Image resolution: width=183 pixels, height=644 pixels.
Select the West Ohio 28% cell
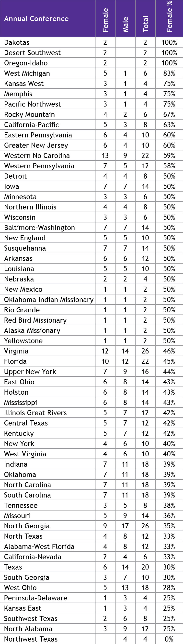(x=169, y=587)
